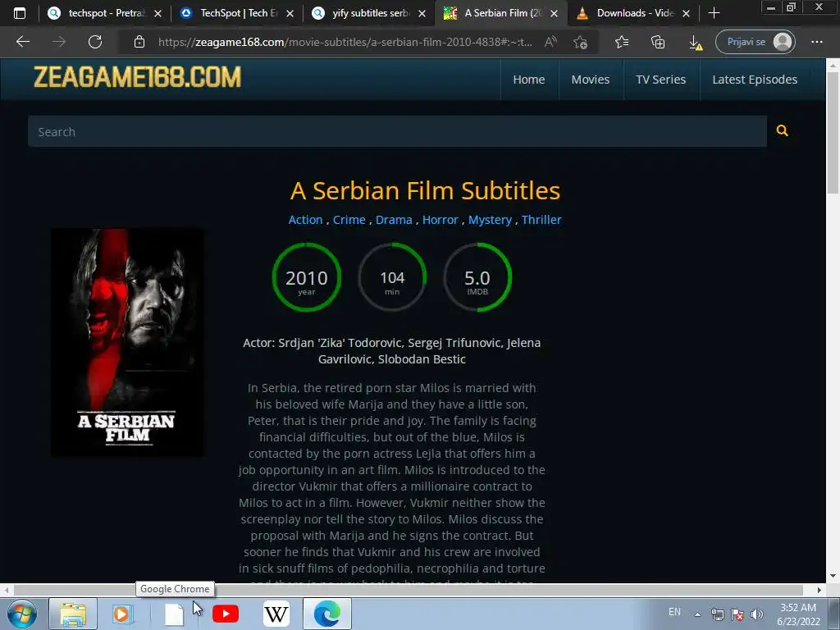This screenshot has width=840, height=630.
Task: Focus the Search input field
Action: (397, 131)
